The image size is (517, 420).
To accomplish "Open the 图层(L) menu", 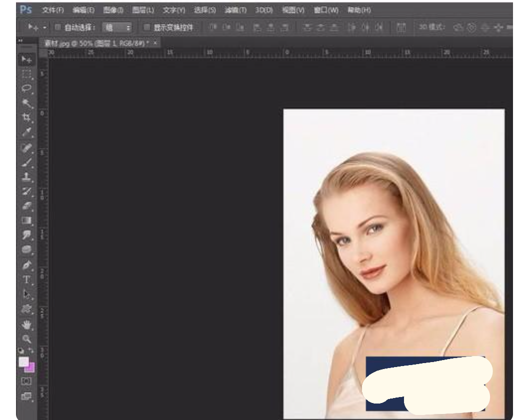I will 144,10.
